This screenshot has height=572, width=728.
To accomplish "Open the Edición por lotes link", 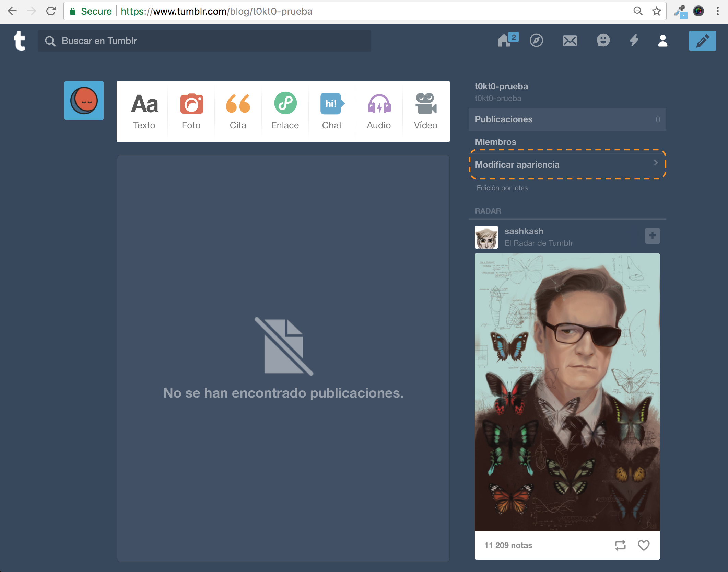I will click(502, 188).
